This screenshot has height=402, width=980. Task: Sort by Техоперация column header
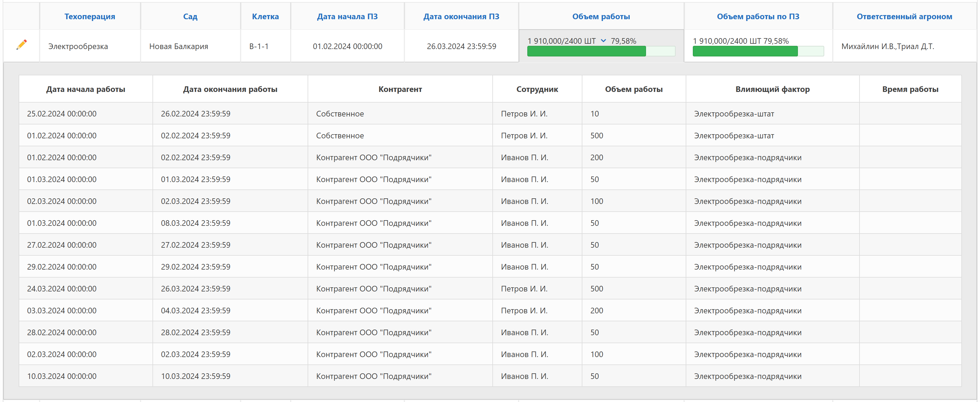89,16
